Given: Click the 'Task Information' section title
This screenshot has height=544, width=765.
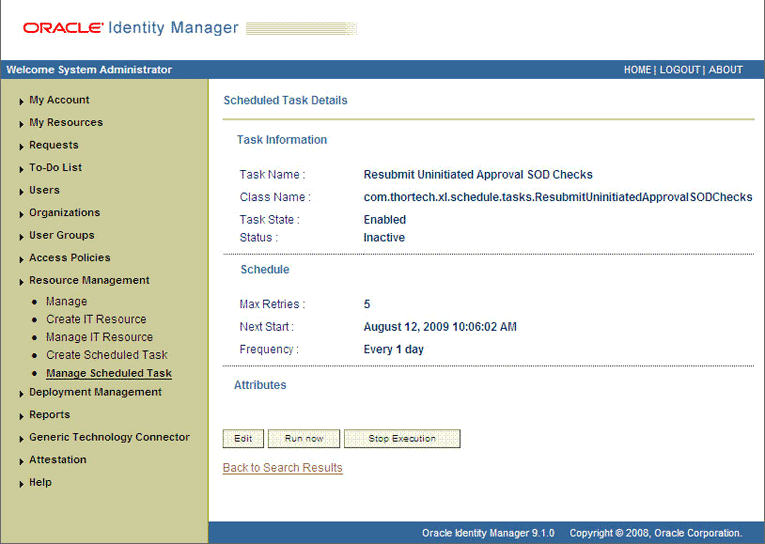Looking at the screenshot, I should click(x=282, y=140).
